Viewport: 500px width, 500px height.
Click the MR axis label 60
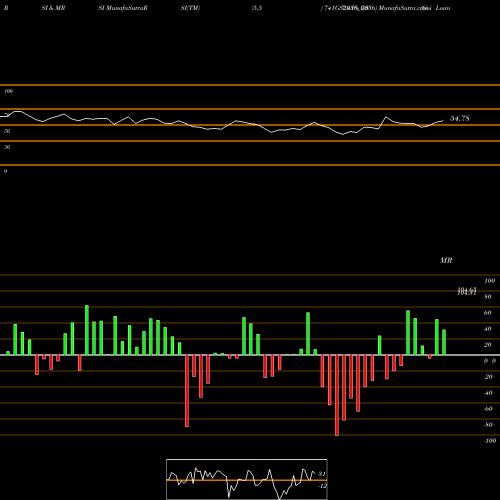(488, 313)
